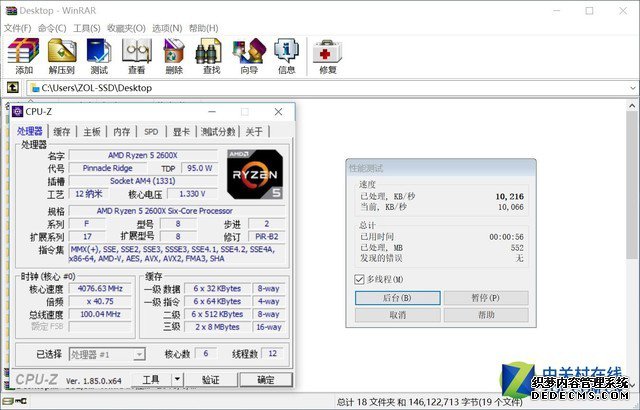The height and width of the screenshot is (410, 640).
Task: Switch to the About (关于) tab
Action: 254,131
